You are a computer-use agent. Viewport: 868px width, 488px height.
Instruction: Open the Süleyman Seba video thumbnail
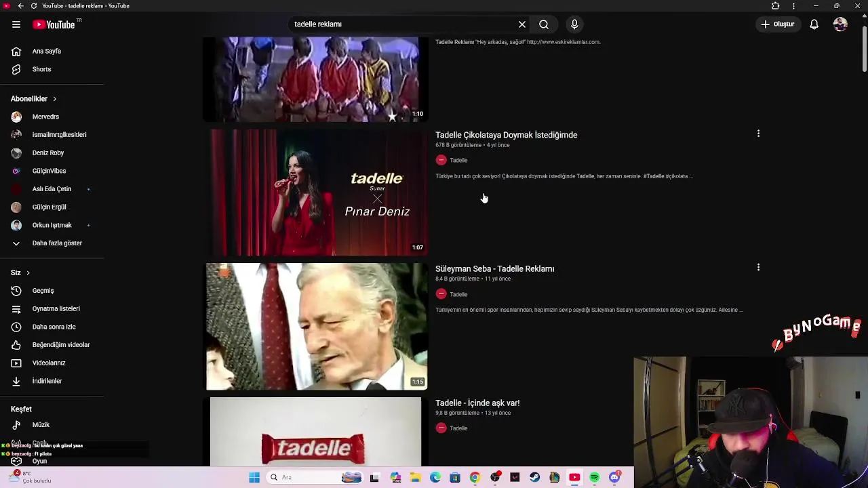pyautogui.click(x=317, y=327)
